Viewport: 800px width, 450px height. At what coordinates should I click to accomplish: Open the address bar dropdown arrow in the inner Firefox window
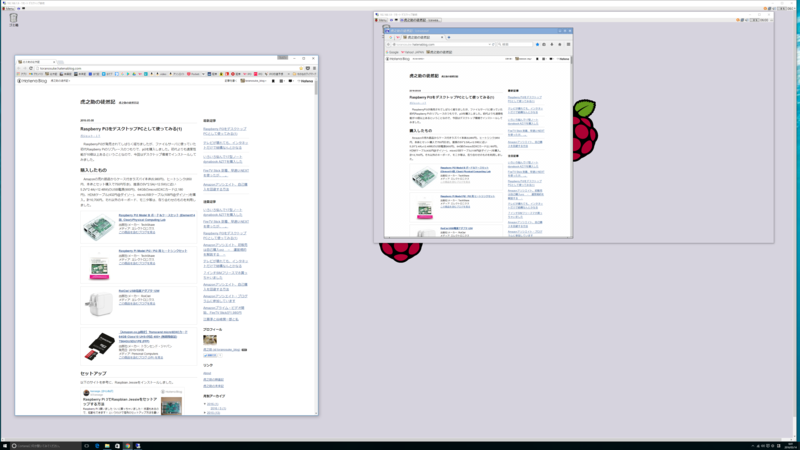[x=490, y=44]
